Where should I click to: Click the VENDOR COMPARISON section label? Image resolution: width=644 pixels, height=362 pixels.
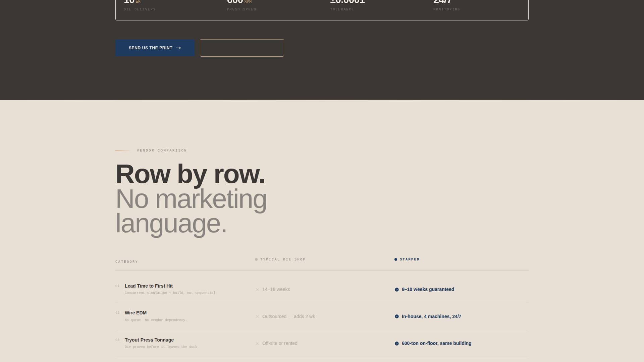click(161, 150)
